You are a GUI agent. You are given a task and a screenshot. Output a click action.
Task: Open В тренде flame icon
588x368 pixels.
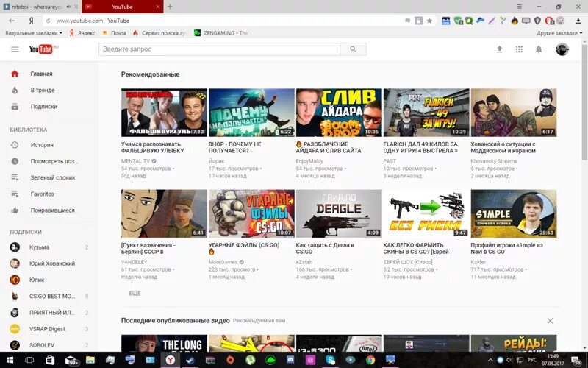click(x=15, y=90)
